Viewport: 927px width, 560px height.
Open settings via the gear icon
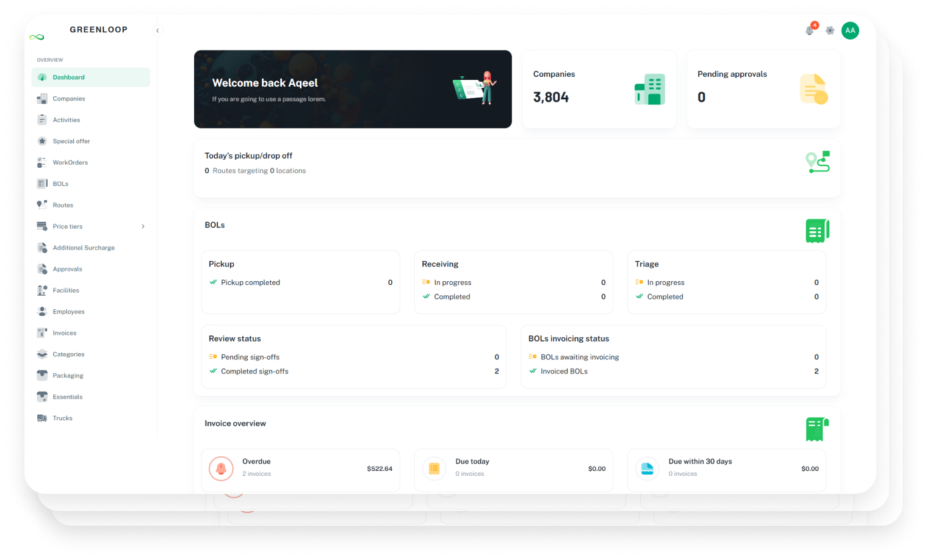[x=830, y=31]
